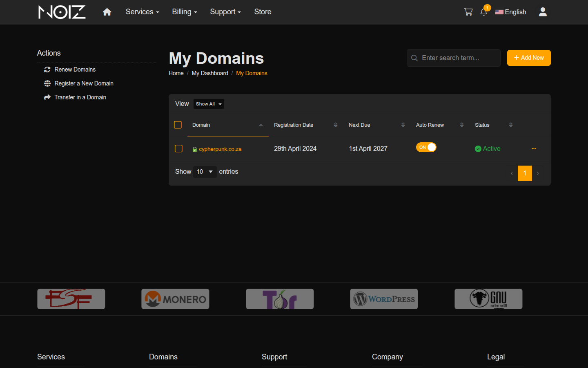This screenshot has width=588, height=368.
Task: Open cypherpunk.co.za domain link
Action: [x=220, y=149]
